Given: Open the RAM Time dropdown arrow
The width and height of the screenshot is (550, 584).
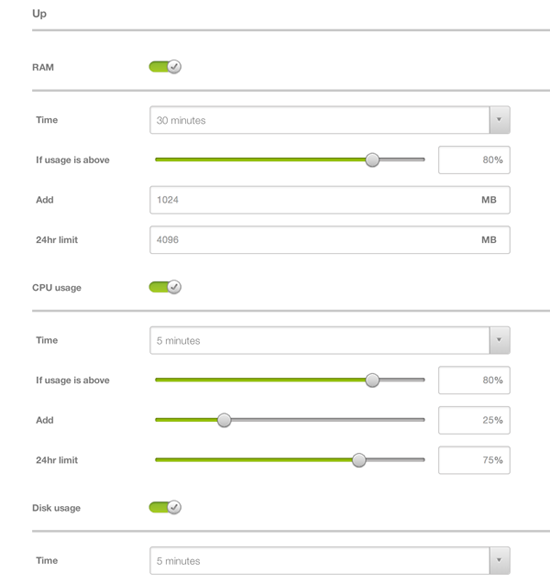Looking at the screenshot, I should point(499,120).
